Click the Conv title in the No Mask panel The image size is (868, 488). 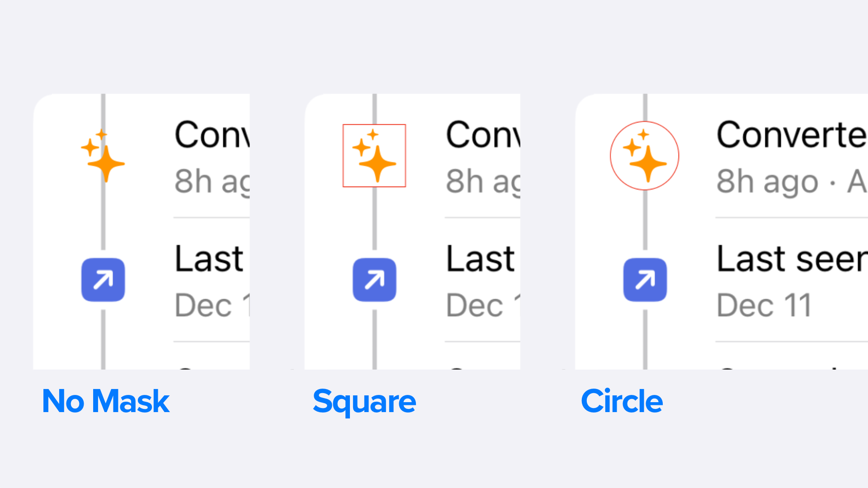coord(212,135)
